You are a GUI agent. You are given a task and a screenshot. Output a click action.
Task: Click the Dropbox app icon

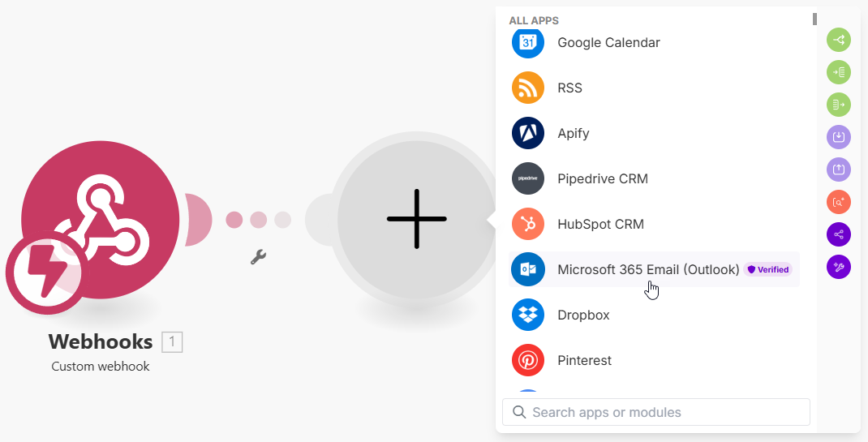528,315
